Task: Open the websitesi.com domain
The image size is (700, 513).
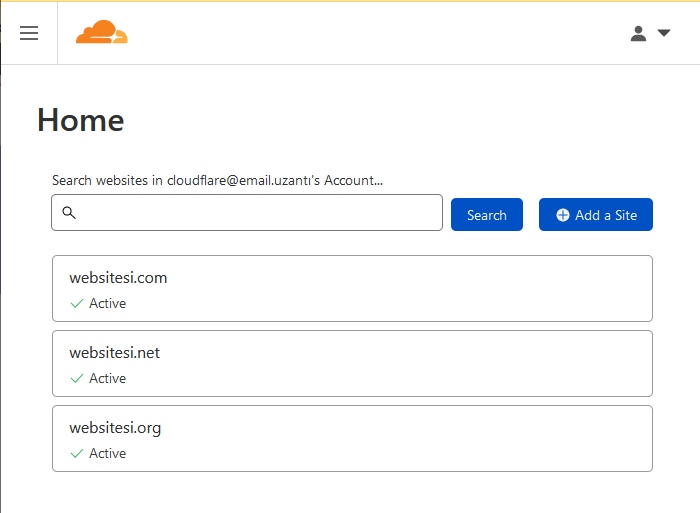Action: (118, 278)
